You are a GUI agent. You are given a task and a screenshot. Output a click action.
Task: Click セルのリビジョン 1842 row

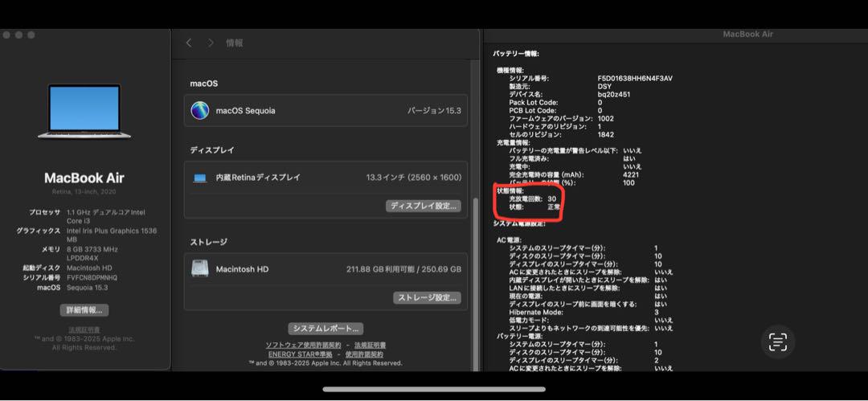[561, 134]
